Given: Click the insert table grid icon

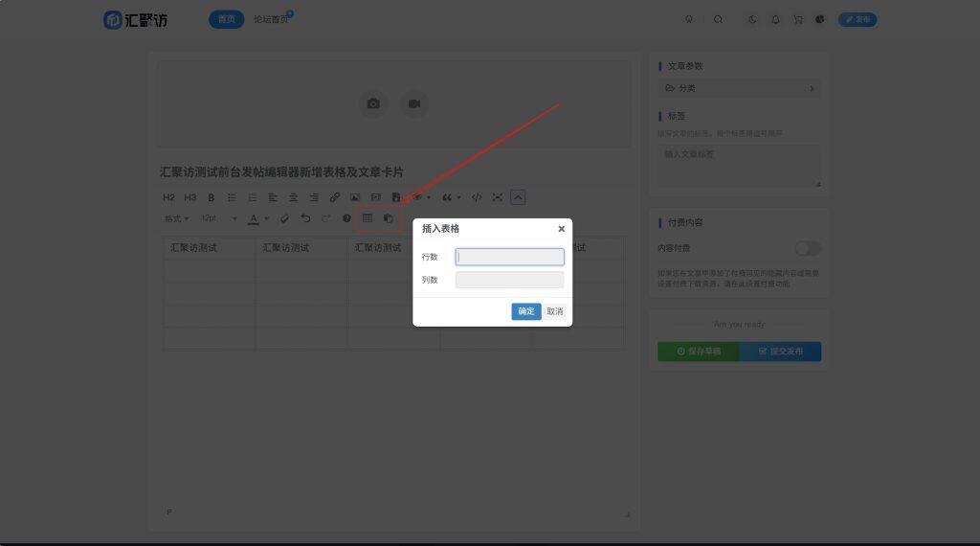Looking at the screenshot, I should tap(367, 218).
